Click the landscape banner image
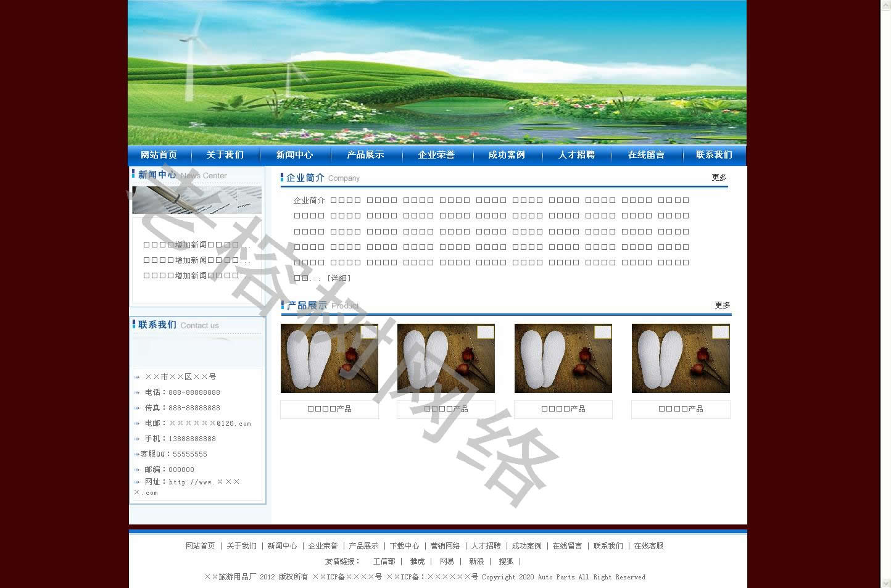 coord(437,72)
